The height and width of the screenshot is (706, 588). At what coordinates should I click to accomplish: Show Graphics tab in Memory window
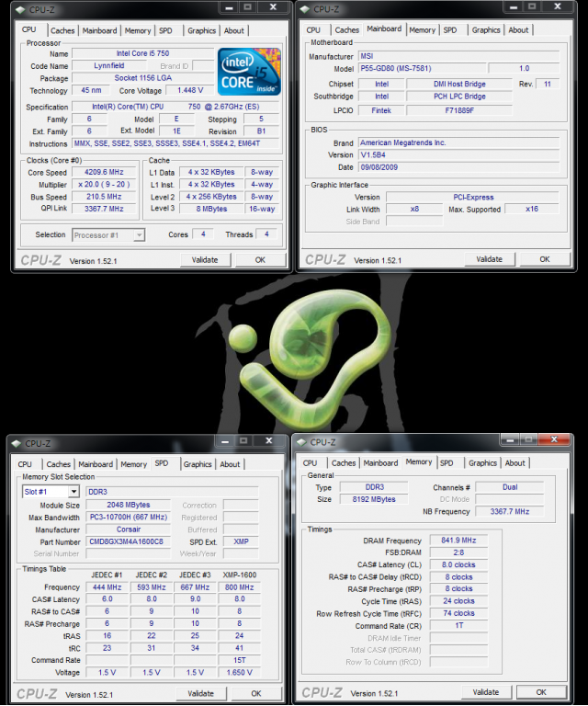point(482,463)
